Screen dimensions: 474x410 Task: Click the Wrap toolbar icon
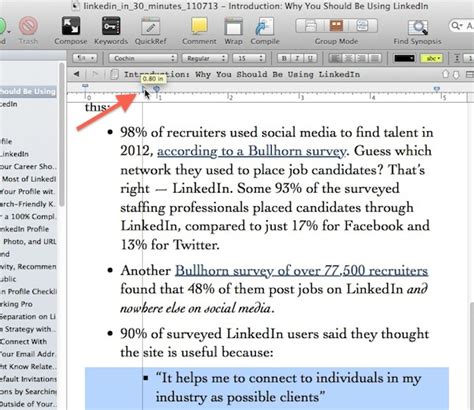[x=233, y=27]
